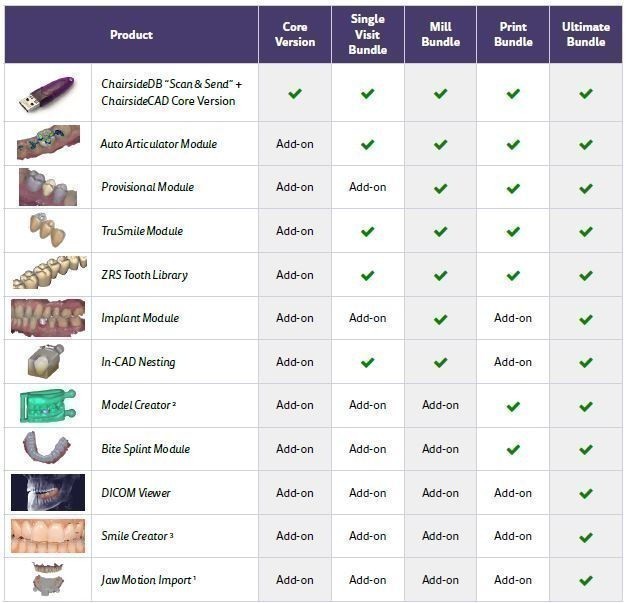Image resolution: width=630 pixels, height=603 pixels.
Task: Click the purple USB dongle image
Action: click(x=47, y=94)
